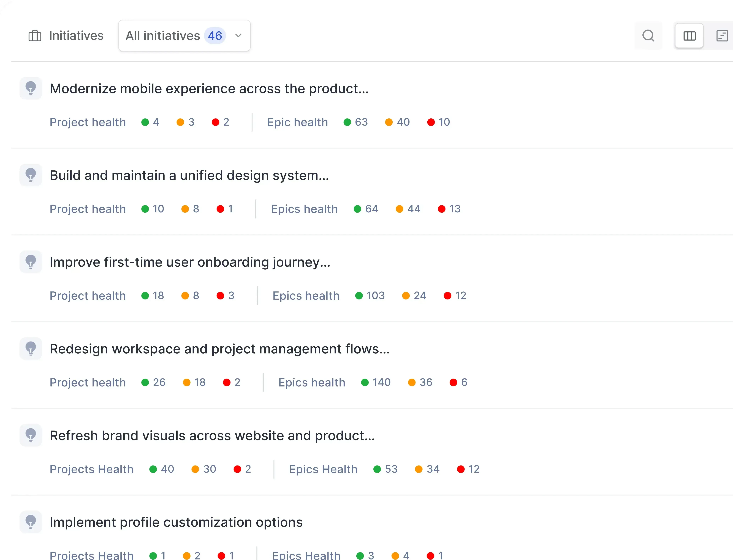Click the lightbulb icon beside Refresh brand visuals
This screenshot has width=733, height=560.
30,435
